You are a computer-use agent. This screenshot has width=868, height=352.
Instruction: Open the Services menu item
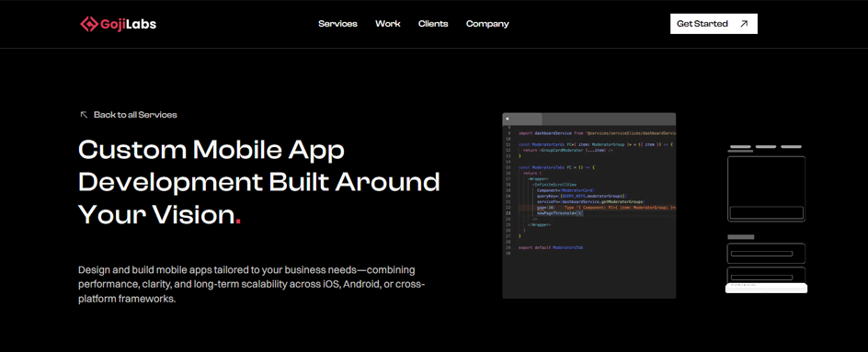[337, 24]
